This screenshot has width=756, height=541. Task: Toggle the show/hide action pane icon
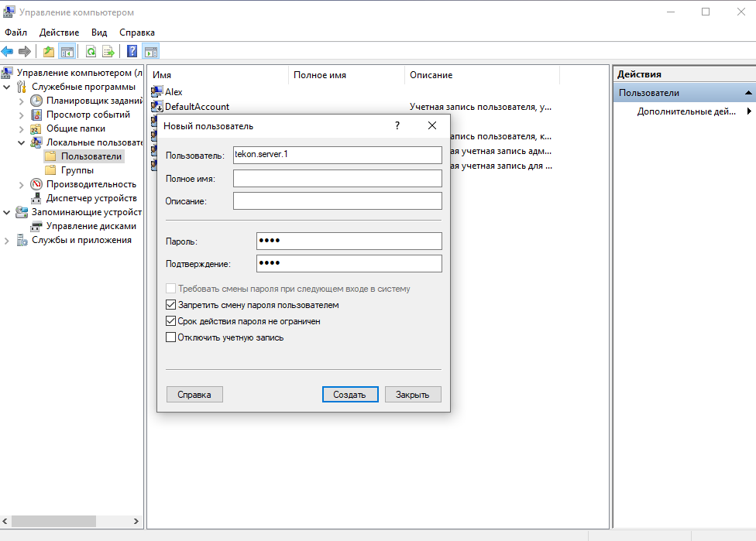[151, 52]
